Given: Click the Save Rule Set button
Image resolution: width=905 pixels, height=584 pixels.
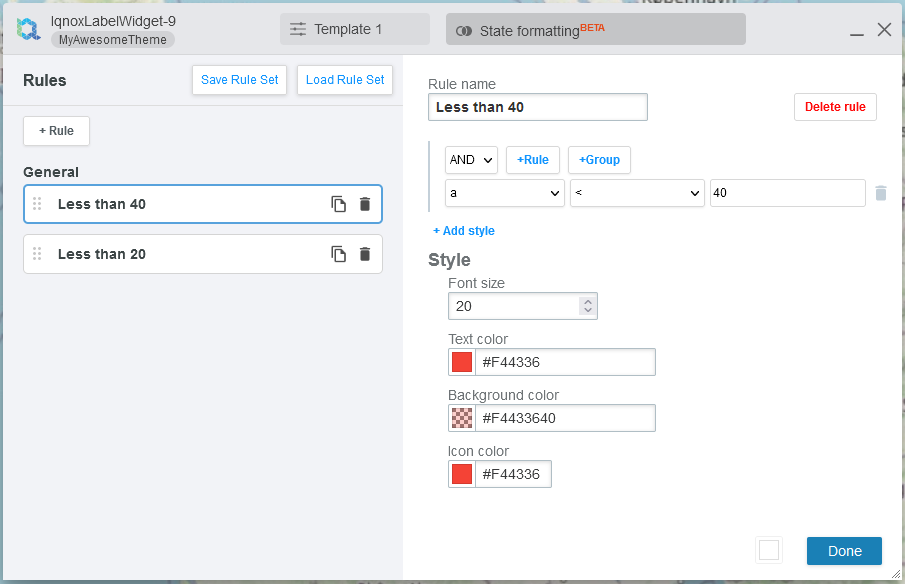Looking at the screenshot, I should 239,80.
